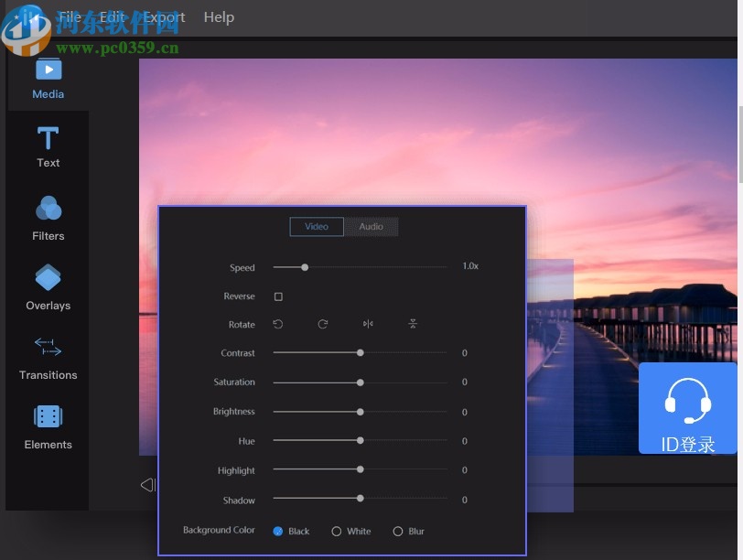Screen dimensions: 743x560
Task: Select the Overlays panel
Action: click(48, 288)
